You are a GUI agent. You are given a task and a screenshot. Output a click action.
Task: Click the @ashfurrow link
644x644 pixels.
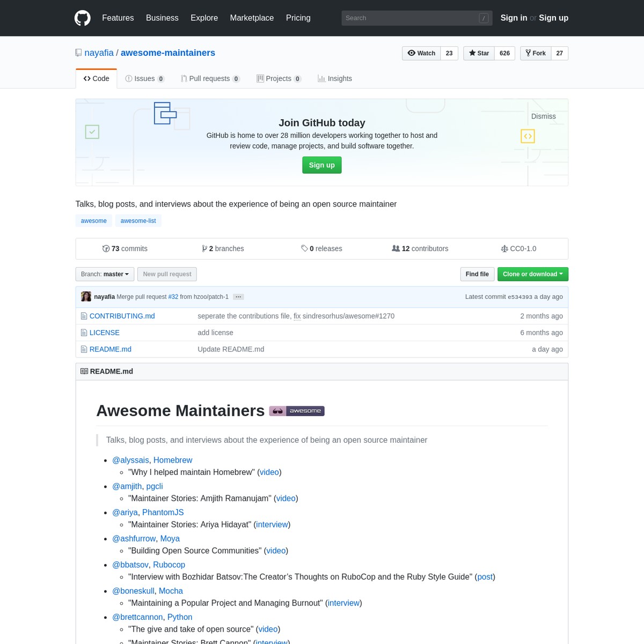coord(134,539)
